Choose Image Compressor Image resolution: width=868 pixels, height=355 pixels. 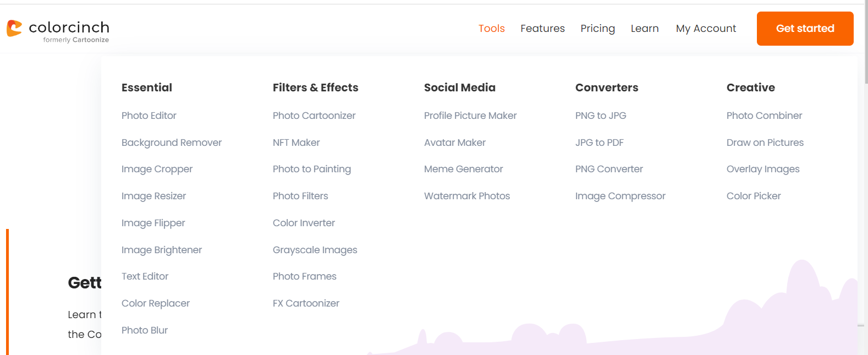point(620,196)
